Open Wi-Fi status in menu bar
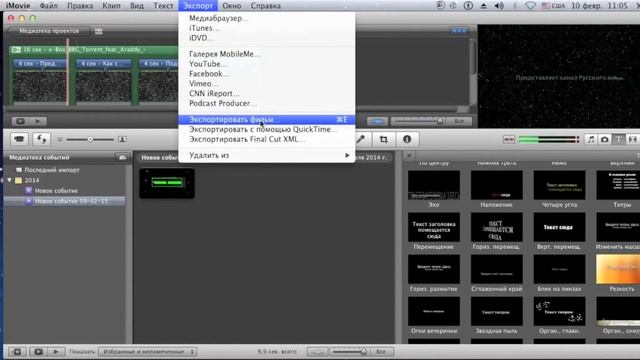Image resolution: width=640 pixels, height=360 pixels. (530, 6)
